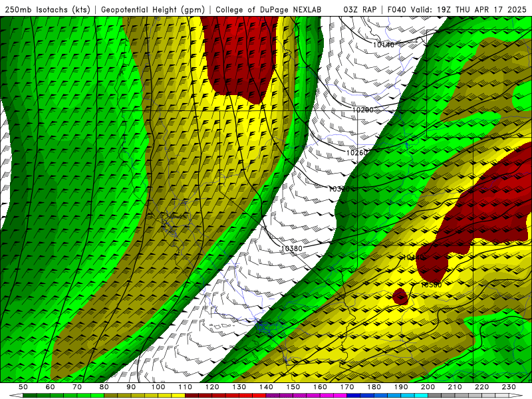Click the 200 value on the color scale
This screenshot has width=532, height=399.
click(x=428, y=387)
